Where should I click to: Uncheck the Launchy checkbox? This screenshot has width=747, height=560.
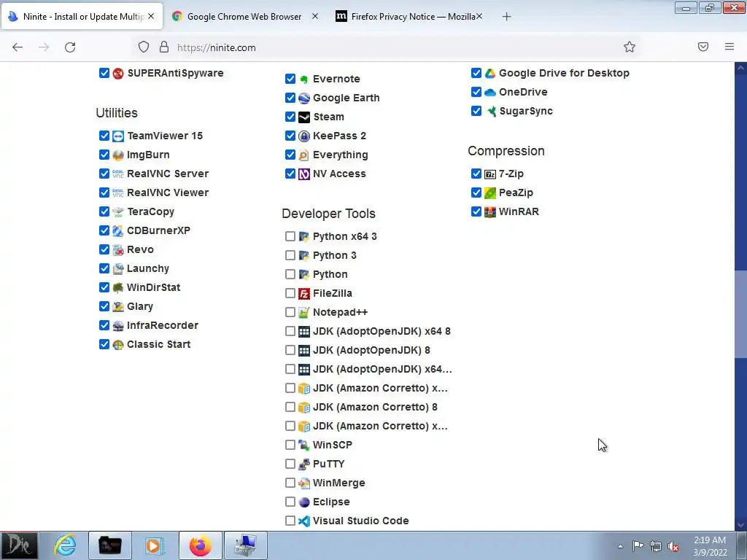click(104, 268)
